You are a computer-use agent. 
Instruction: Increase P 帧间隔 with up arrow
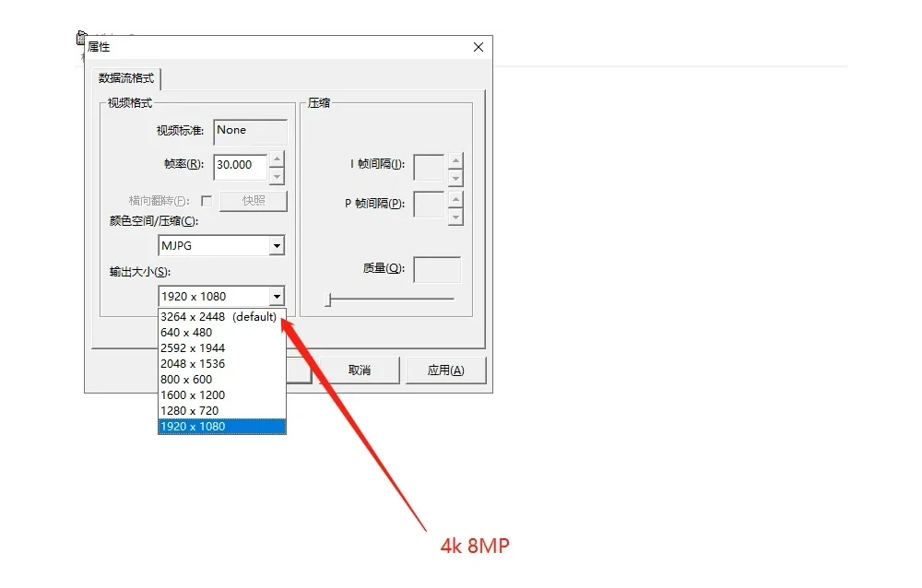(x=455, y=199)
